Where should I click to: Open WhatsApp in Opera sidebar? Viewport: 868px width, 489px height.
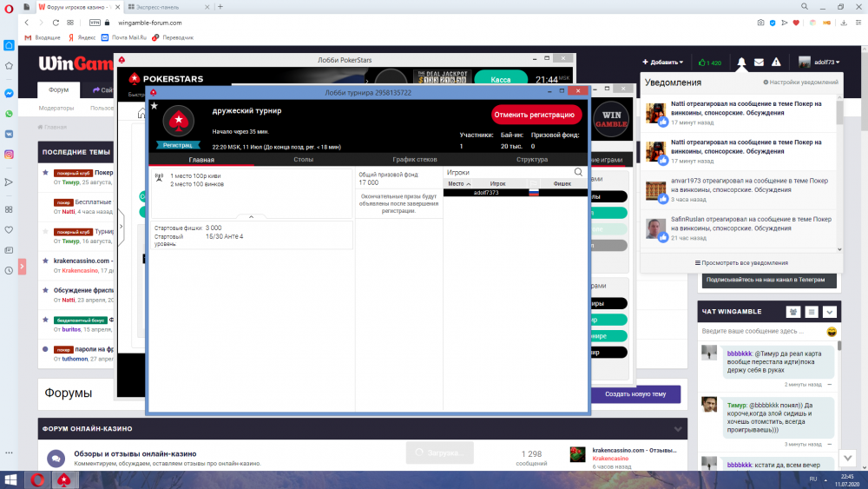[9, 114]
